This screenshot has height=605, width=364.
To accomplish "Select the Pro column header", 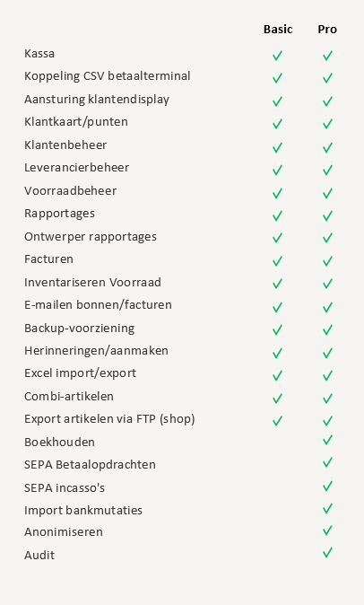I will coord(327,30).
